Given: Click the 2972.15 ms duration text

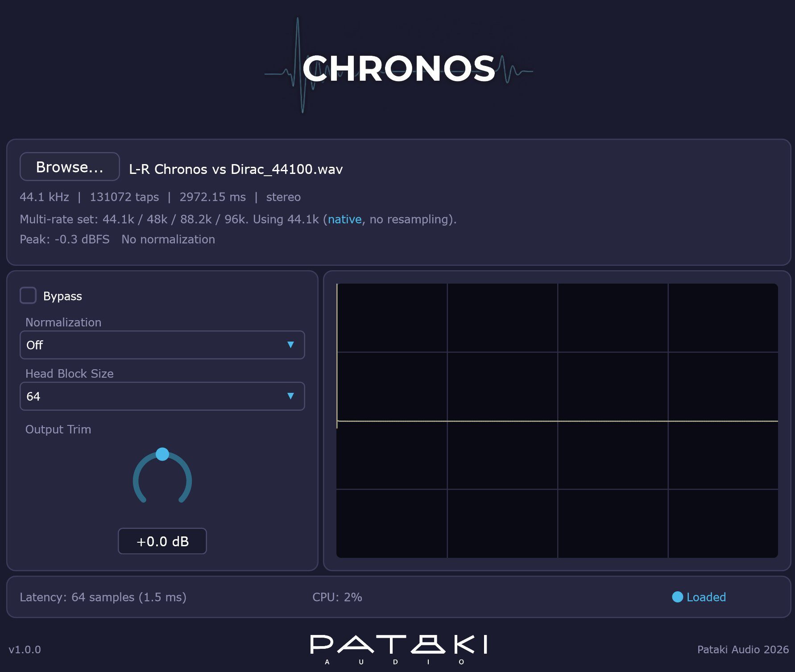Looking at the screenshot, I should [x=212, y=197].
